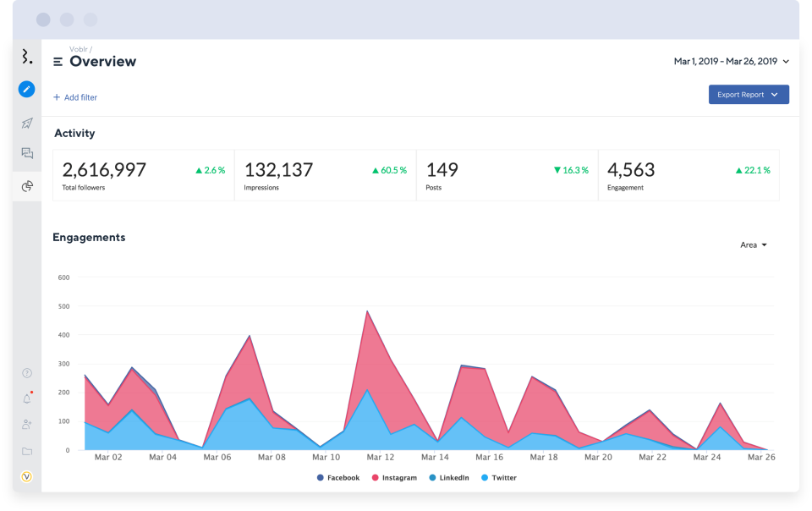Image resolution: width=812 pixels, height=511 pixels.
Task: Open the Analytics pie chart panel
Action: coord(26,185)
